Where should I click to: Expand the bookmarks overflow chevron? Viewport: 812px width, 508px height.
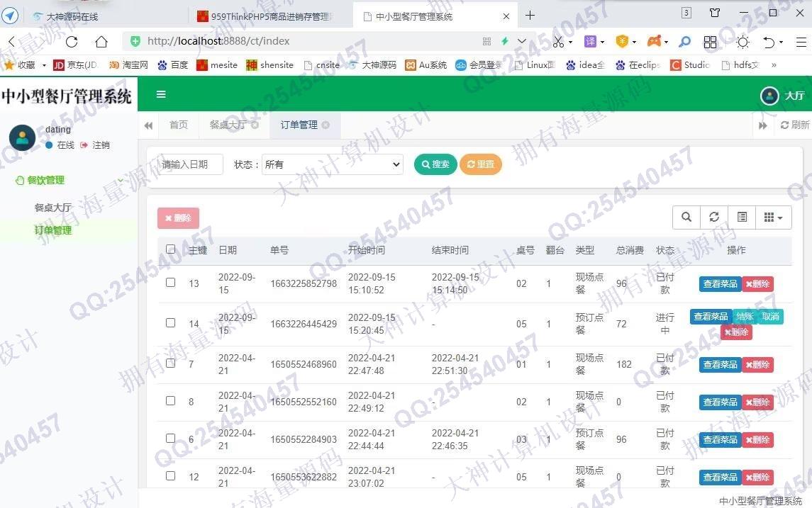tap(774, 65)
